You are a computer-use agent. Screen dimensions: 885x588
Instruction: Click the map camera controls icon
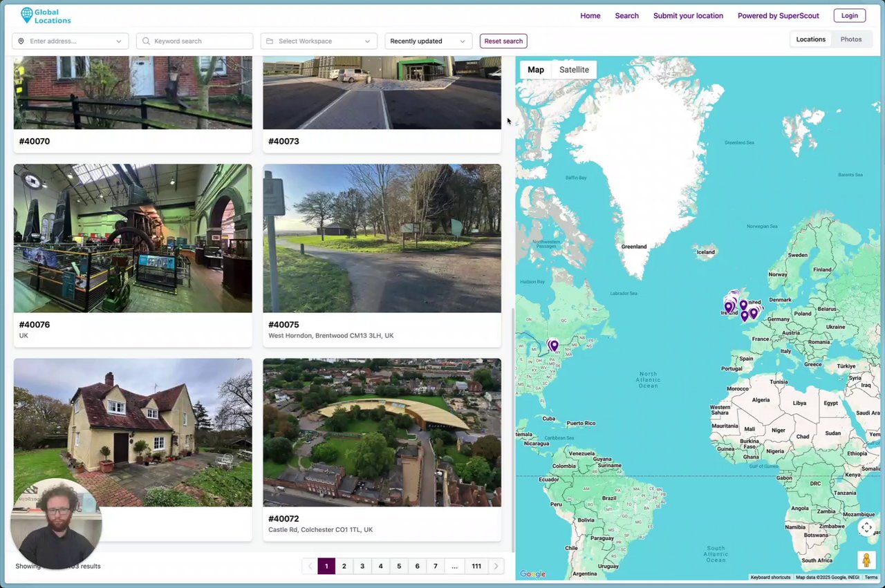point(866,527)
